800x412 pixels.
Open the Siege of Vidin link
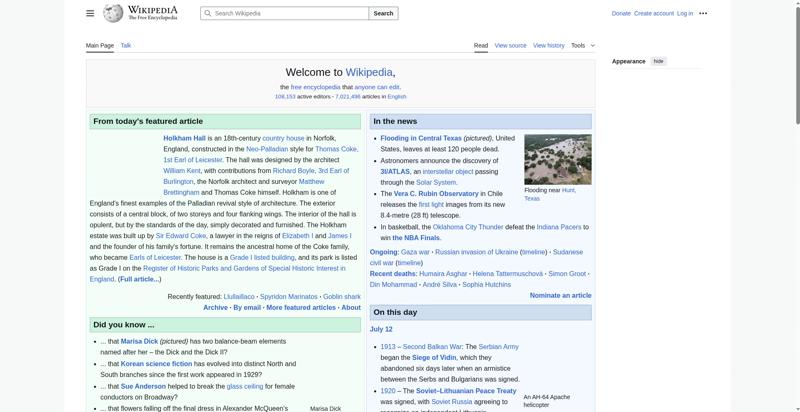coord(434,357)
